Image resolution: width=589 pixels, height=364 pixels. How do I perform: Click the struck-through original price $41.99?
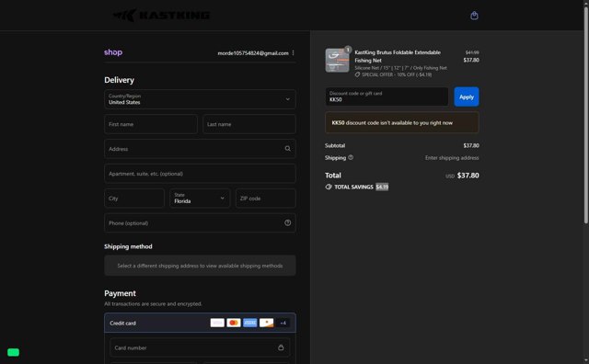[472, 52]
